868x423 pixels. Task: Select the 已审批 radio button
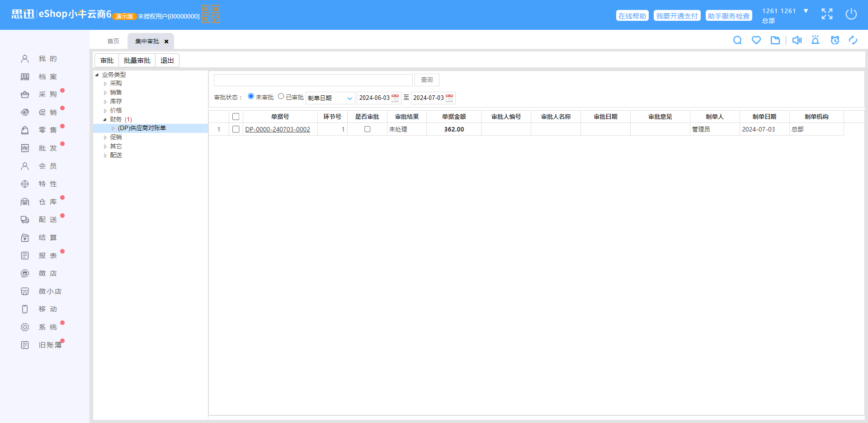click(x=281, y=96)
